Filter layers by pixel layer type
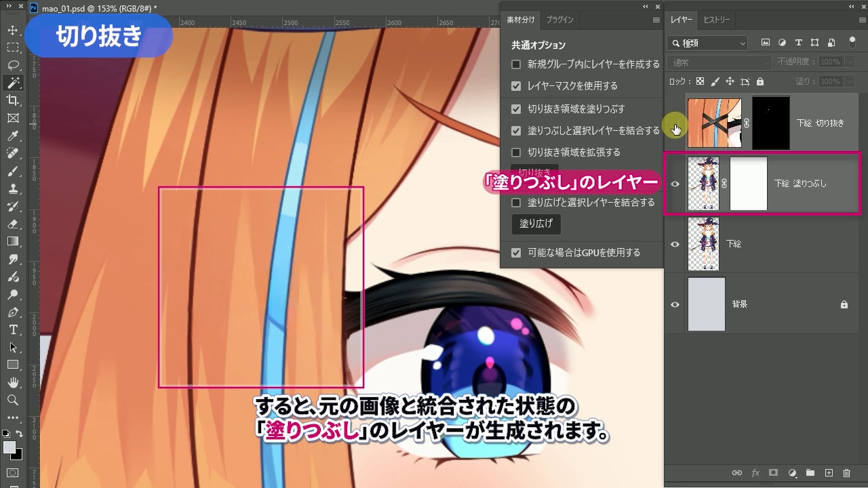Image resolution: width=868 pixels, height=488 pixels. [x=766, y=43]
